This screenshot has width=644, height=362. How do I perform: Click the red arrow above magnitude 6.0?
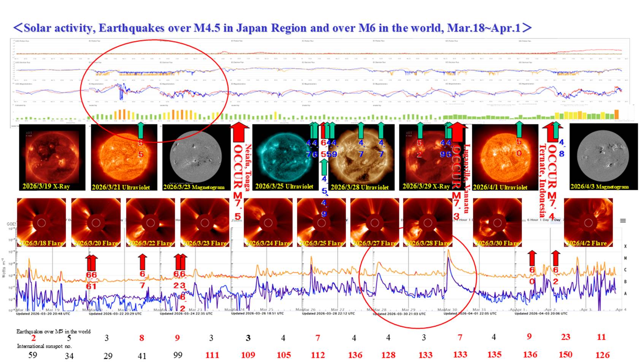532,258
